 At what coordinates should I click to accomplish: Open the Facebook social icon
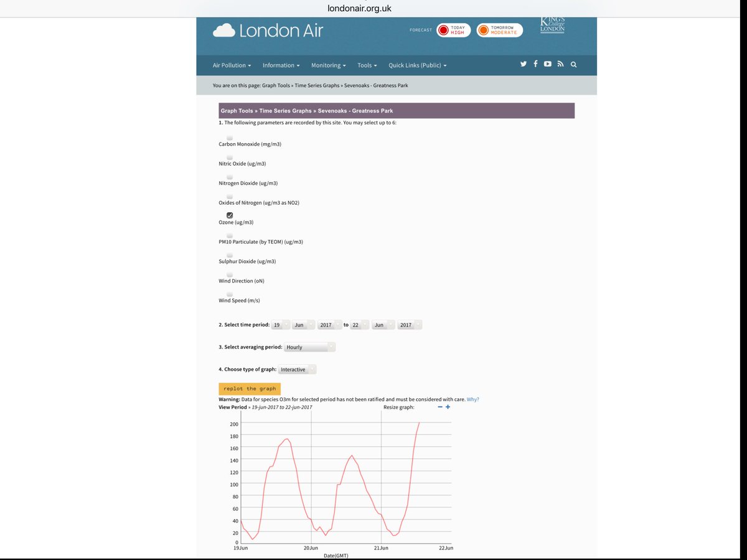[x=535, y=64]
